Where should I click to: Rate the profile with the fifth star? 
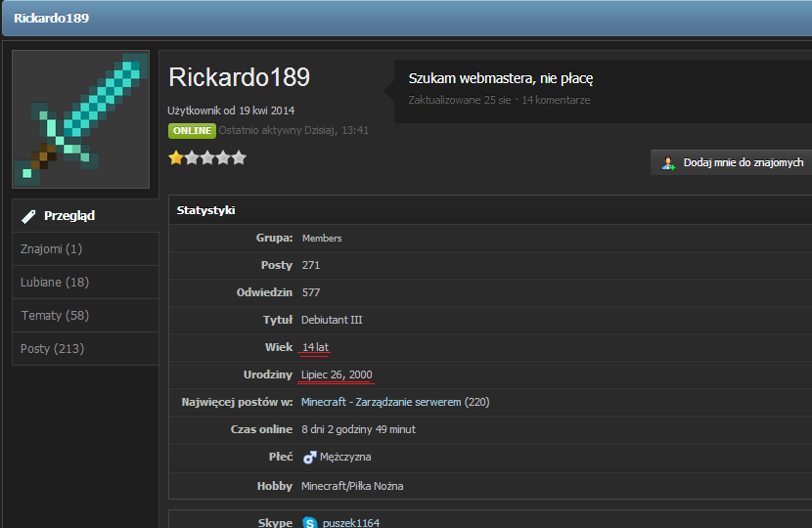[239, 157]
